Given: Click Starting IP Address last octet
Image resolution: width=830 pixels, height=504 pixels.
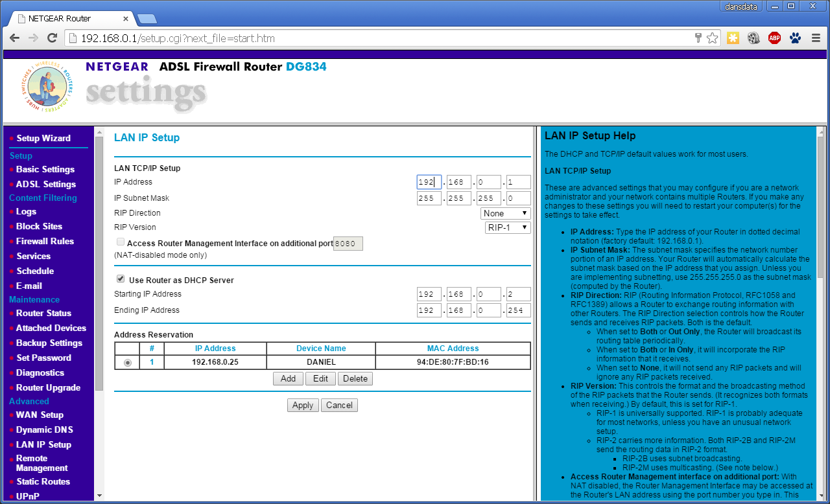Looking at the screenshot, I should pyautogui.click(x=519, y=294).
